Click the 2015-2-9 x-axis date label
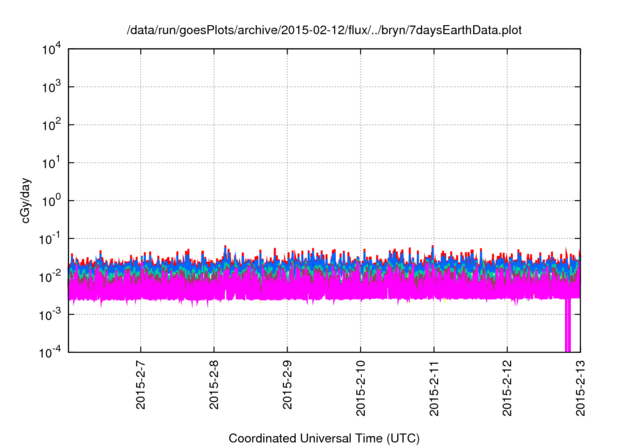This screenshot has width=640, height=448. point(287,385)
